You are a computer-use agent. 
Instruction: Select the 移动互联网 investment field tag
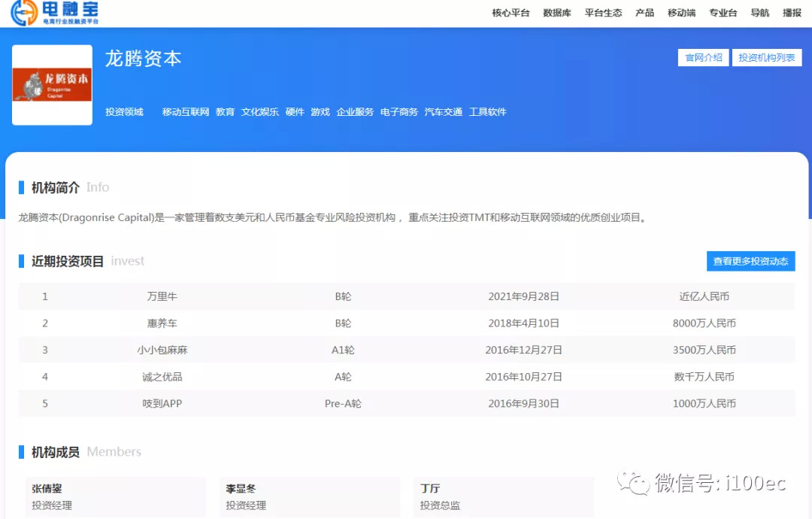[186, 112]
